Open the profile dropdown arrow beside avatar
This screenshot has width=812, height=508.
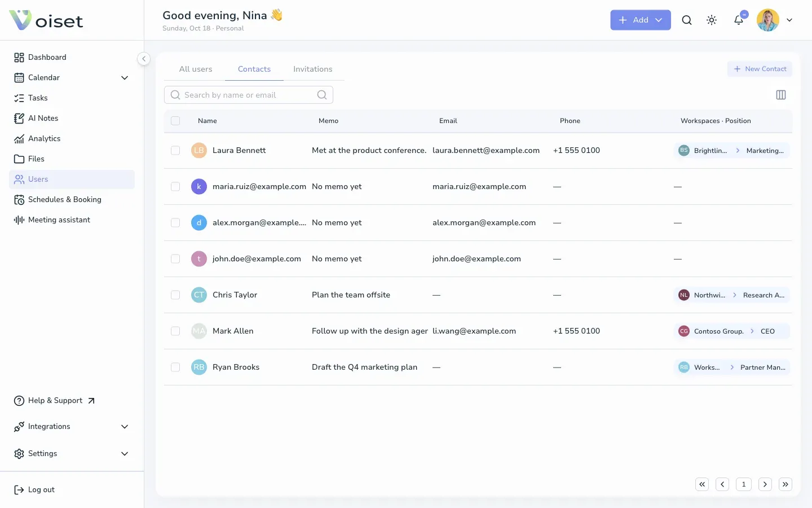click(789, 20)
